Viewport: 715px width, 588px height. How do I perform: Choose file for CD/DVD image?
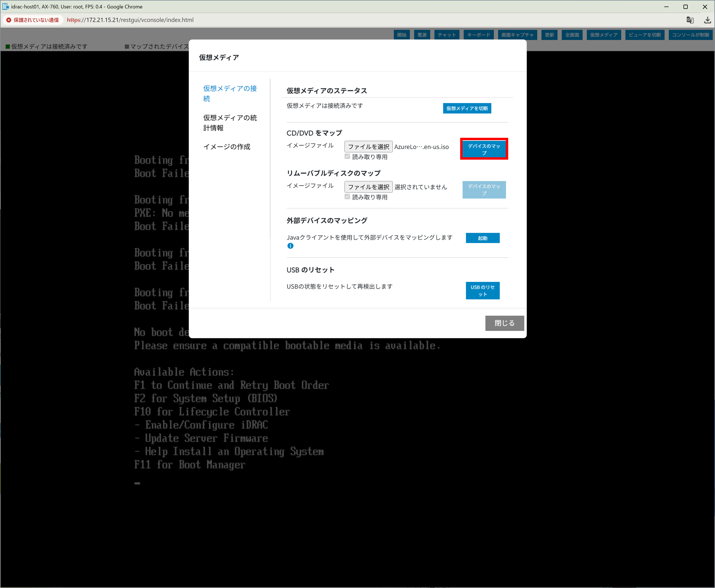pos(368,147)
